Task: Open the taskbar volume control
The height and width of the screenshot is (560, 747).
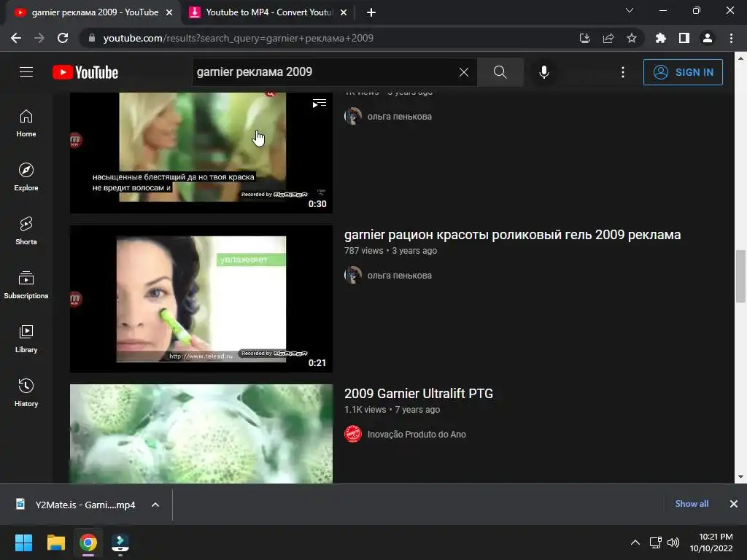Action: pos(673,542)
